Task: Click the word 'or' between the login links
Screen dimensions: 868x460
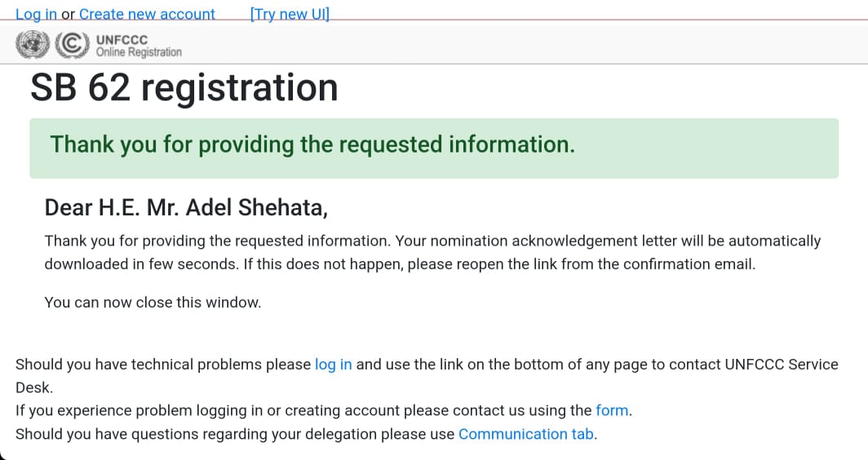Action: pyautogui.click(x=68, y=15)
